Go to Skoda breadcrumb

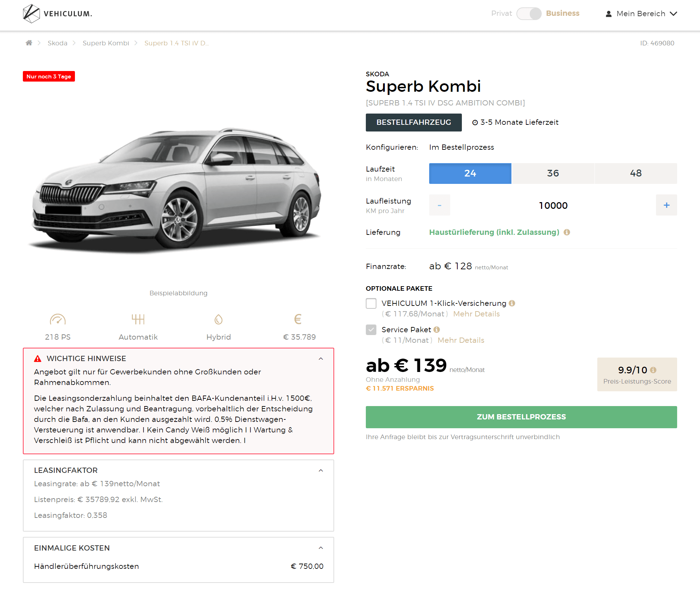57,43
